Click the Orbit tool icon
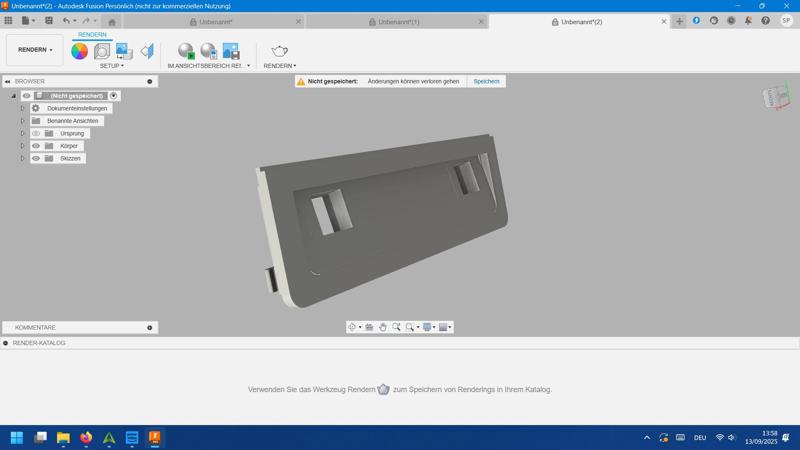 (x=352, y=327)
